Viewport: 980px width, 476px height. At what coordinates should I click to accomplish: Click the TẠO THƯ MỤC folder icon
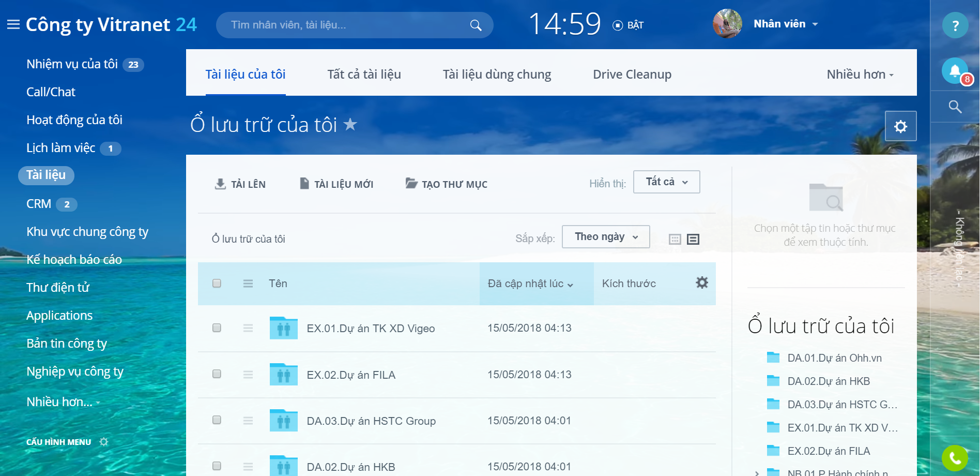point(411,183)
